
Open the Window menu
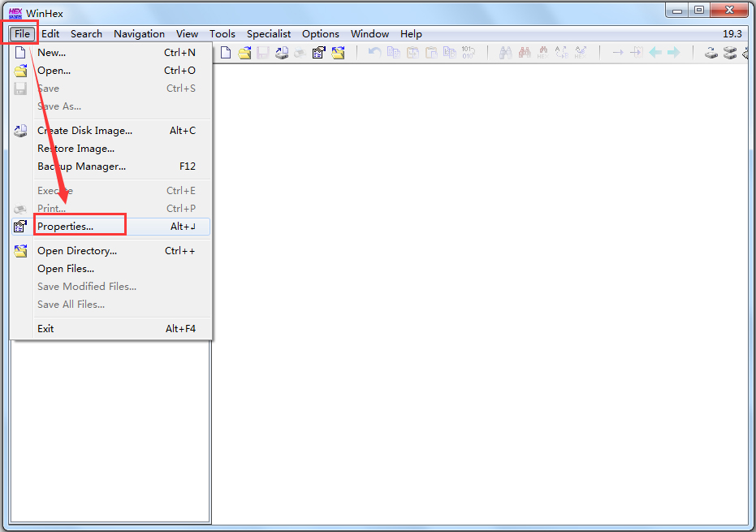pyautogui.click(x=369, y=34)
